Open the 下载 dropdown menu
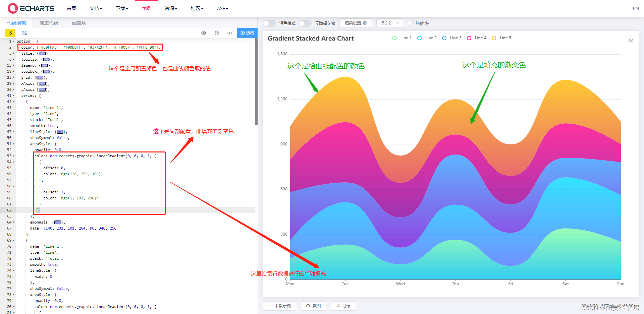 pyautogui.click(x=122, y=8)
